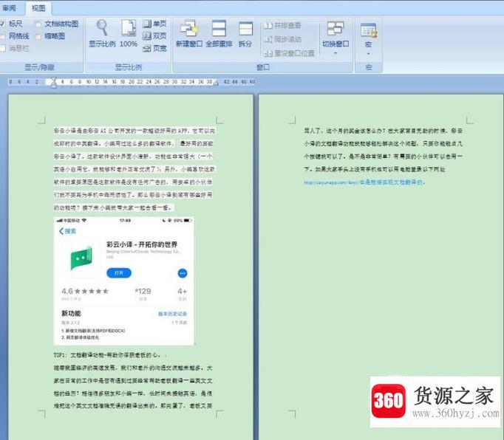
Task: Open the 显示比例 zoom magnifier icon
Action: point(102,33)
